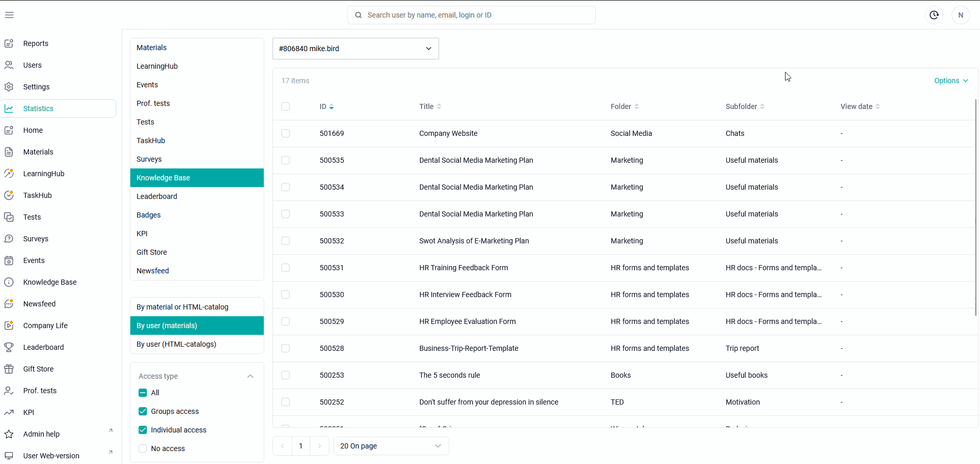Go to previous page arrow
Viewport: 980px width, 464px height.
point(282,446)
